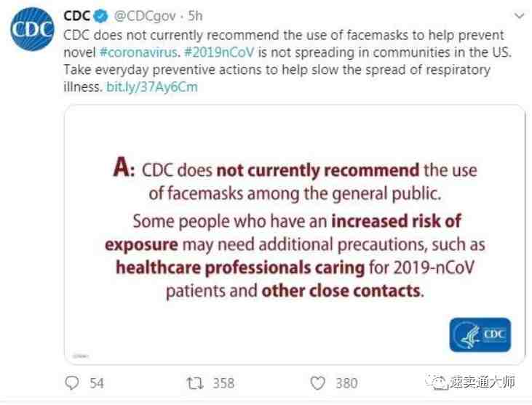This screenshot has height=405, width=532.
Task: Open tweet options chevron menu
Action: (x=519, y=15)
